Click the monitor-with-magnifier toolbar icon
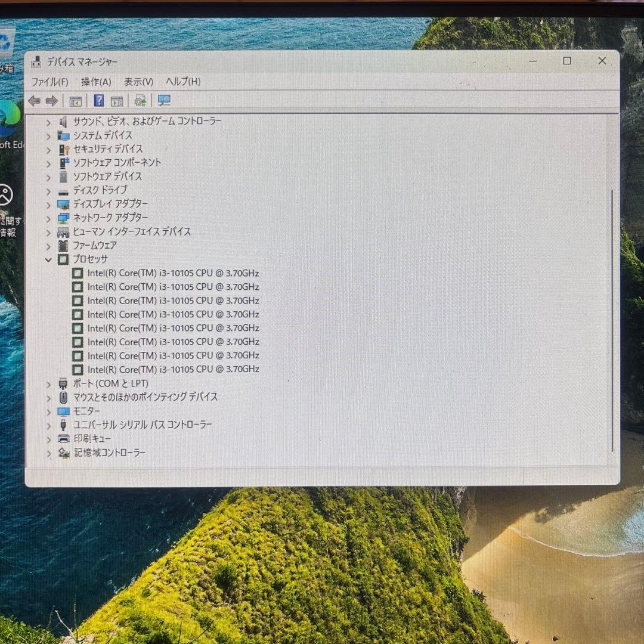This screenshot has width=644, height=644. coord(164,100)
